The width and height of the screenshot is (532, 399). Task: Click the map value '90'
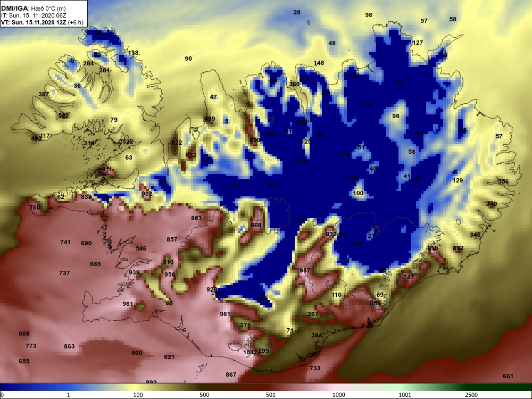(x=188, y=59)
